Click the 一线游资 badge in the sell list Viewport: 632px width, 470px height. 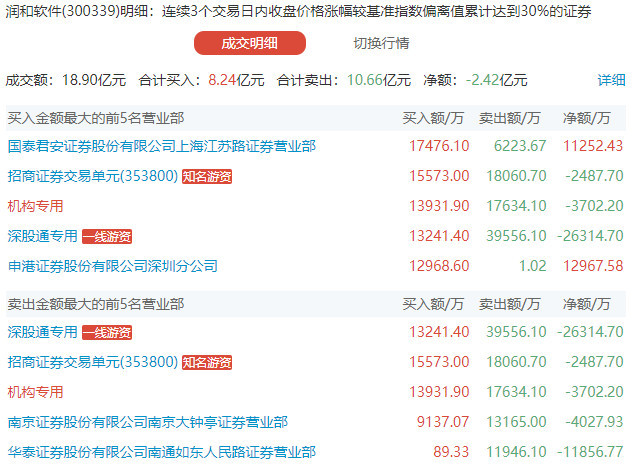click(107, 333)
